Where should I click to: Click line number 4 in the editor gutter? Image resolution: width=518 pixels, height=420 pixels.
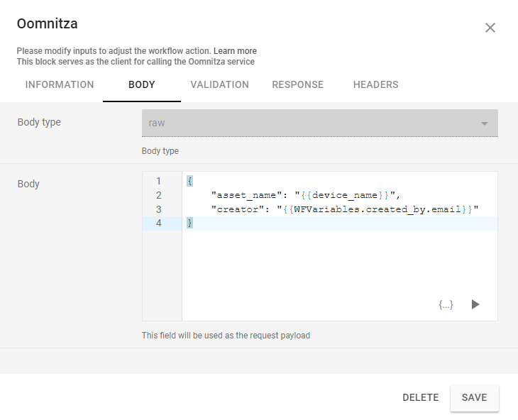158,223
